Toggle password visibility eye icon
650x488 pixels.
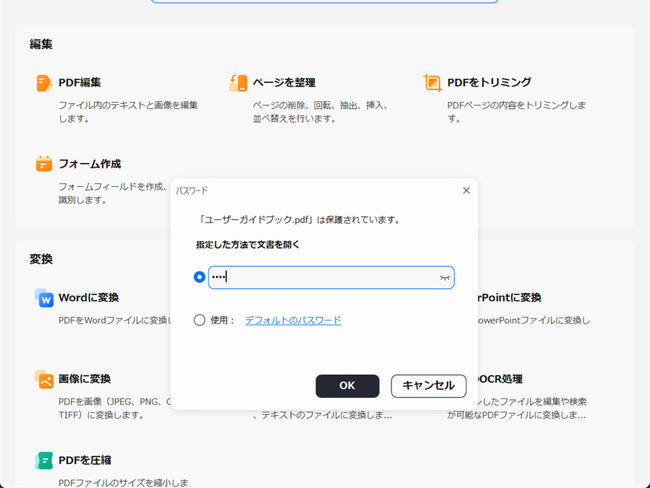pos(444,278)
